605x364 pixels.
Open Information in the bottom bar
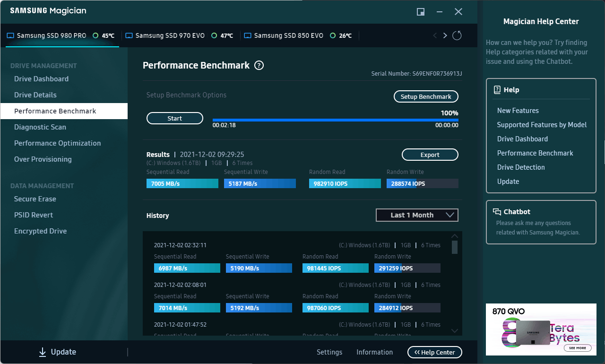374,352
